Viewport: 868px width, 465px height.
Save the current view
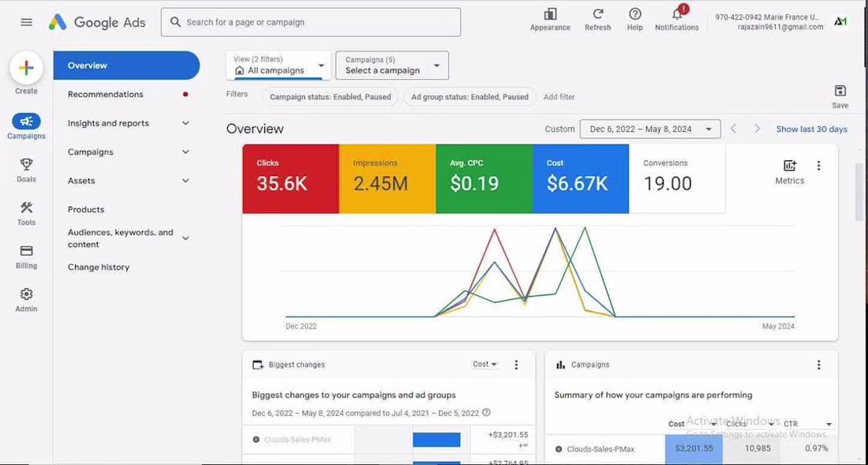[840, 92]
